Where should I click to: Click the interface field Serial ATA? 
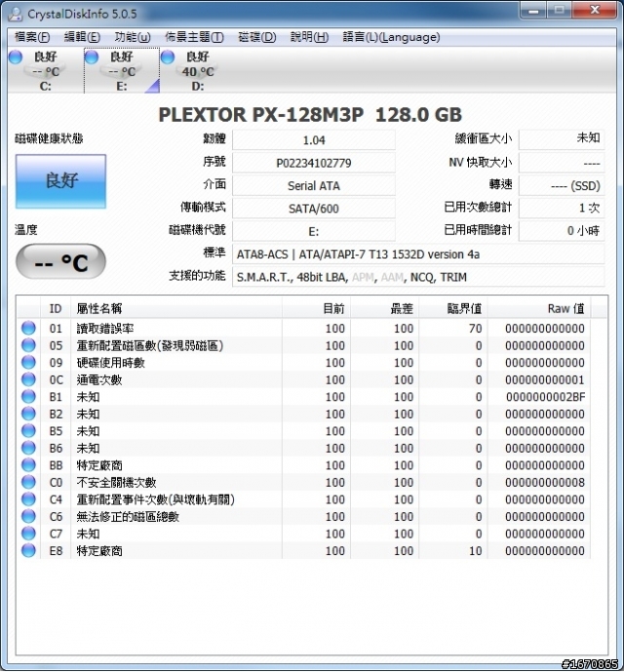click(314, 185)
